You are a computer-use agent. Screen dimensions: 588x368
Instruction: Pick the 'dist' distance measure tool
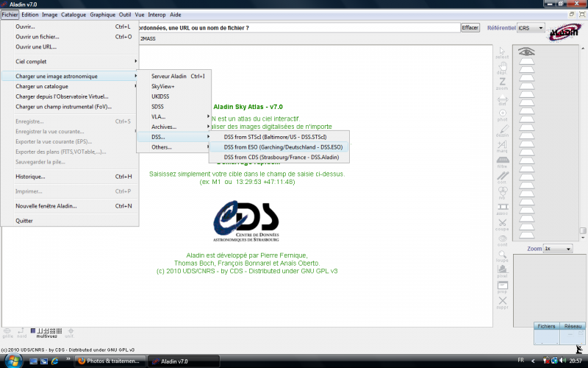click(x=502, y=100)
